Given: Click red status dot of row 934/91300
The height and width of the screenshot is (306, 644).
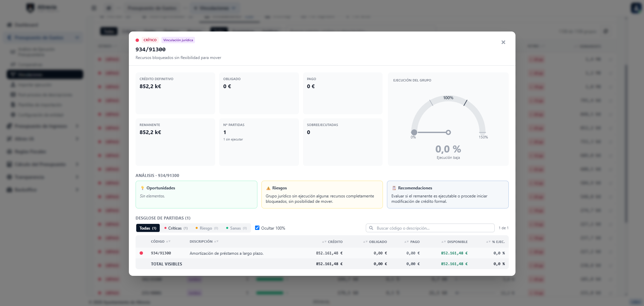Looking at the screenshot, I should pos(141,253).
